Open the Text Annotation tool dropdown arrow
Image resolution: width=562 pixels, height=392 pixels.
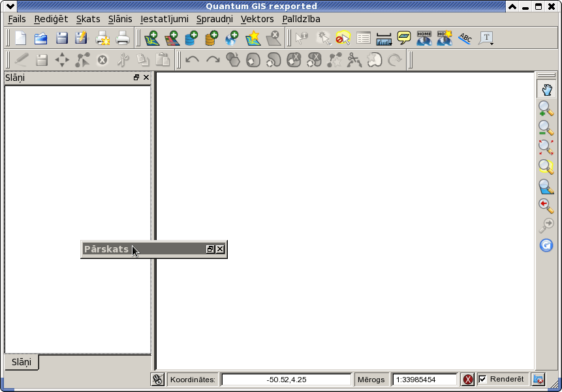point(492,44)
